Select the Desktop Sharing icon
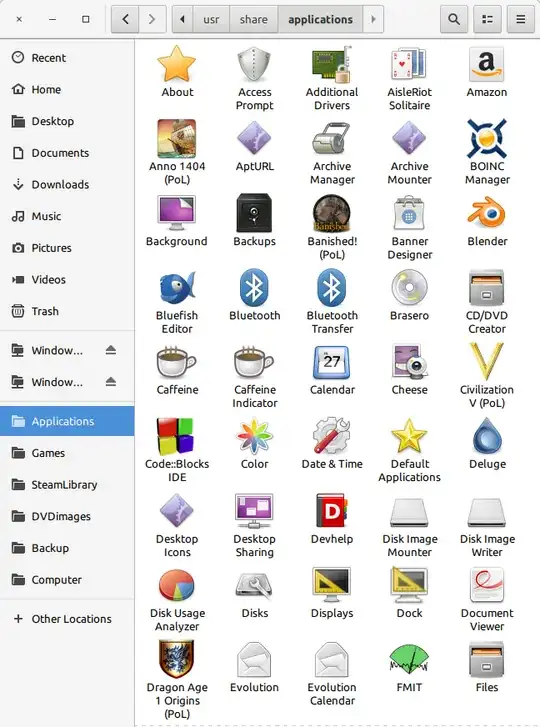The image size is (540, 727). [x=254, y=510]
